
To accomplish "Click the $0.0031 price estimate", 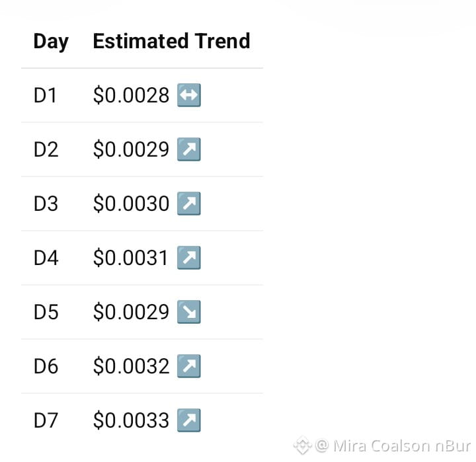I will point(130,258).
